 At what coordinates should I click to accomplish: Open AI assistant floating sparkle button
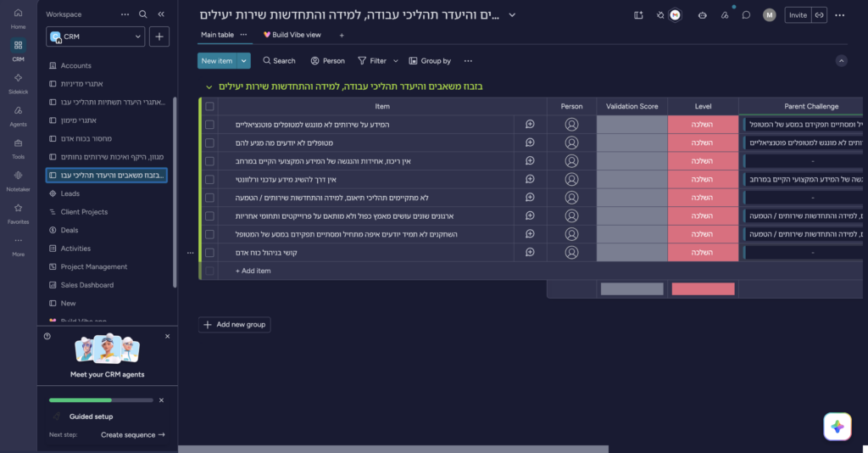point(837,427)
